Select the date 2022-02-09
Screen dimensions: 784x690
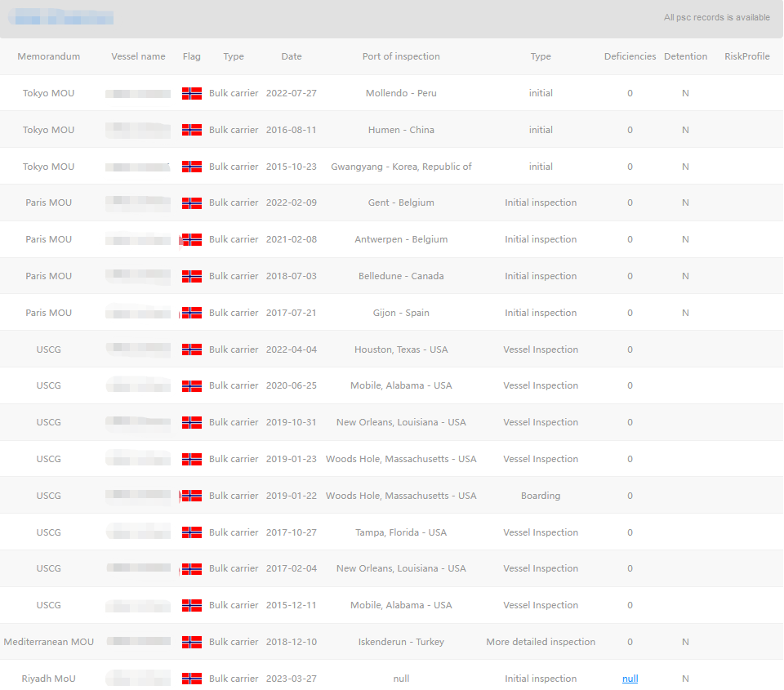click(292, 203)
